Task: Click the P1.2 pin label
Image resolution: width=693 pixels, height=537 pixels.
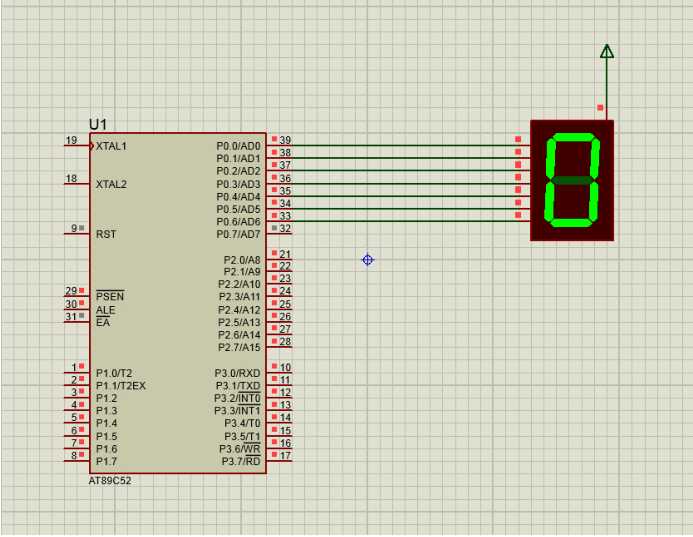Action: point(107,398)
